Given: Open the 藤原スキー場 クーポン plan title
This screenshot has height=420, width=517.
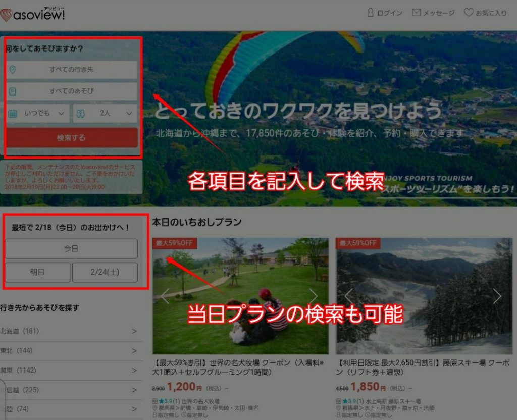Looking at the screenshot, I should click(x=423, y=367).
